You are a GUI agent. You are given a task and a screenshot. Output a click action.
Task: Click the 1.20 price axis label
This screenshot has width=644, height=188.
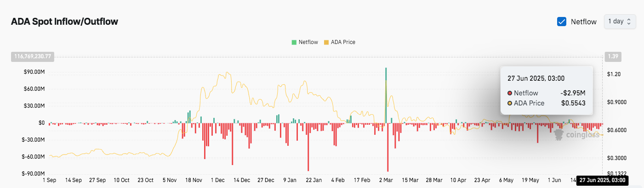(x=614, y=74)
